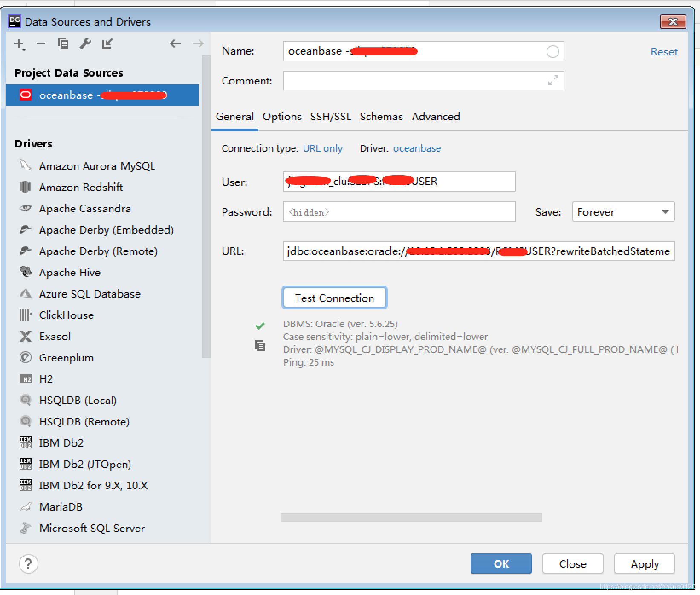Copy connection test result to clipboard
Image resolution: width=700 pixels, height=595 pixels.
tap(260, 345)
